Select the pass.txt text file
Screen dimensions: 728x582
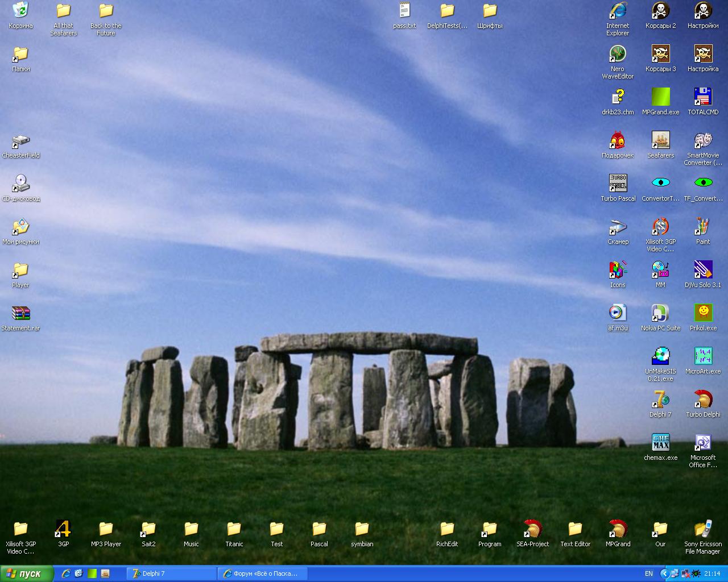tap(404, 11)
